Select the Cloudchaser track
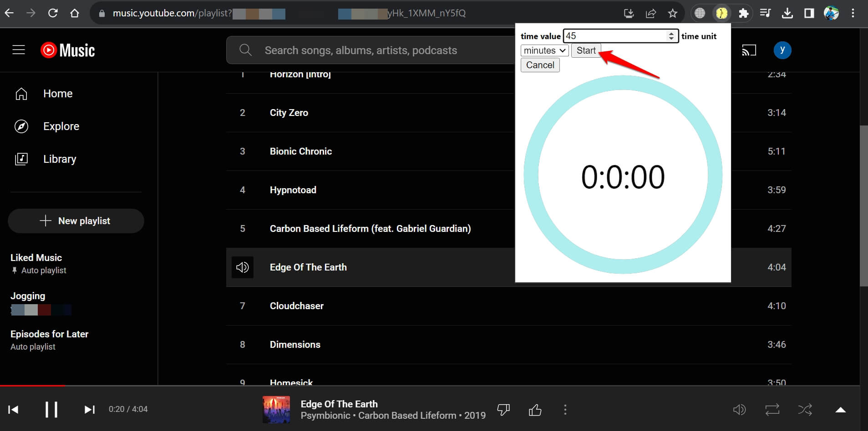868x431 pixels. click(x=297, y=306)
